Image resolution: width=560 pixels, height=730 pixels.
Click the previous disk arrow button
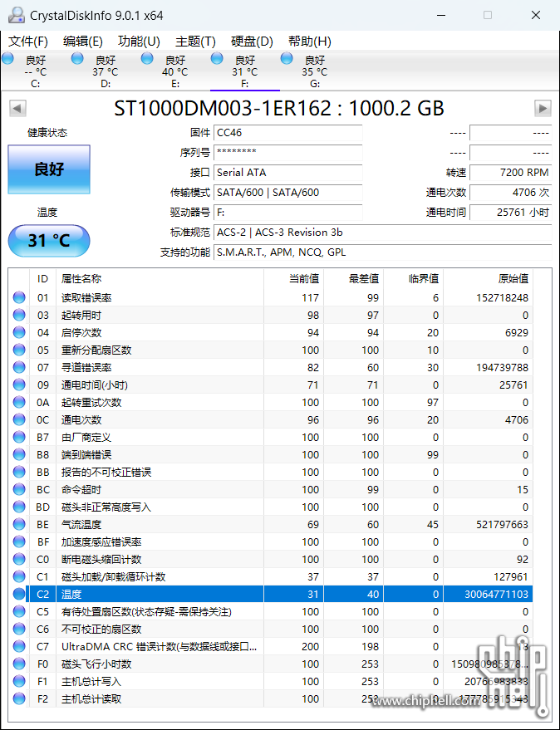click(17, 109)
